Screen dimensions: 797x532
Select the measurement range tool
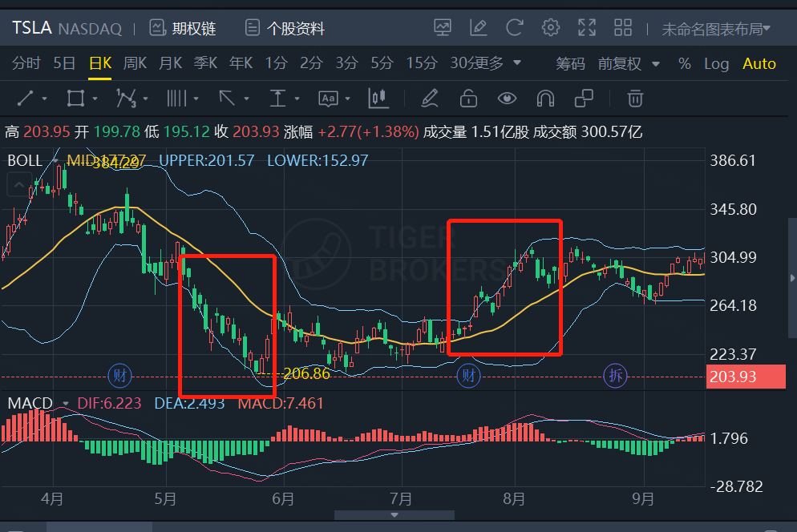[277, 98]
